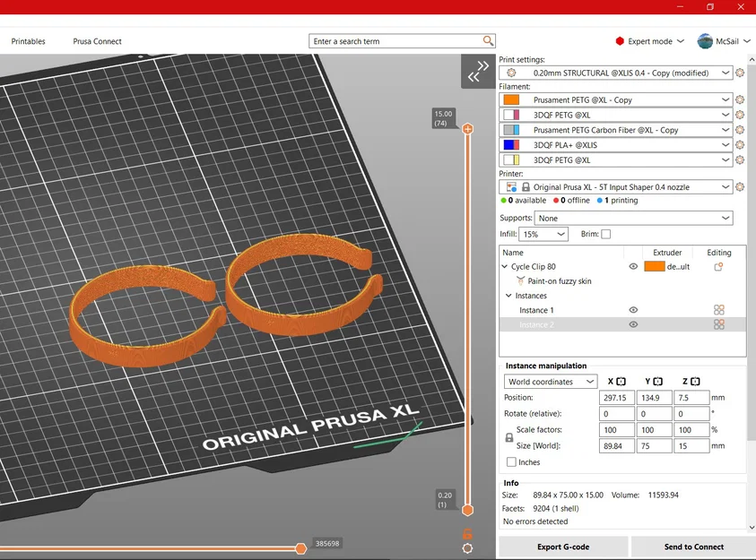Click the orange extruder color swatch for Cycle Clip 80
Image resolution: width=756 pixels, height=560 pixels.
655,266
